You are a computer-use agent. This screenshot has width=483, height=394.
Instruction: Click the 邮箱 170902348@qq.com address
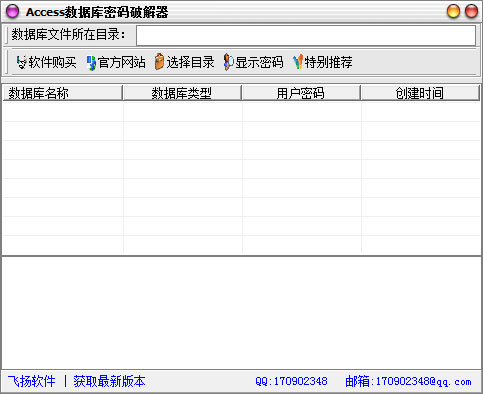[408, 381]
